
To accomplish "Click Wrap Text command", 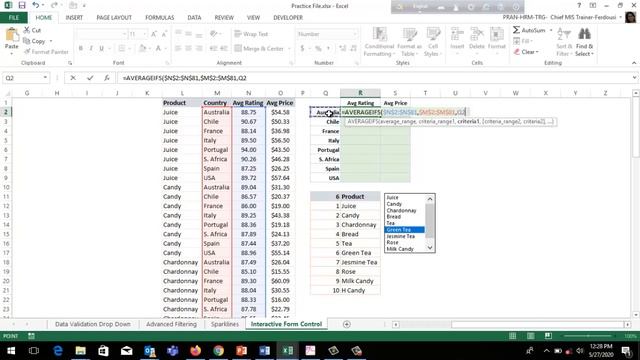I will point(251,34).
